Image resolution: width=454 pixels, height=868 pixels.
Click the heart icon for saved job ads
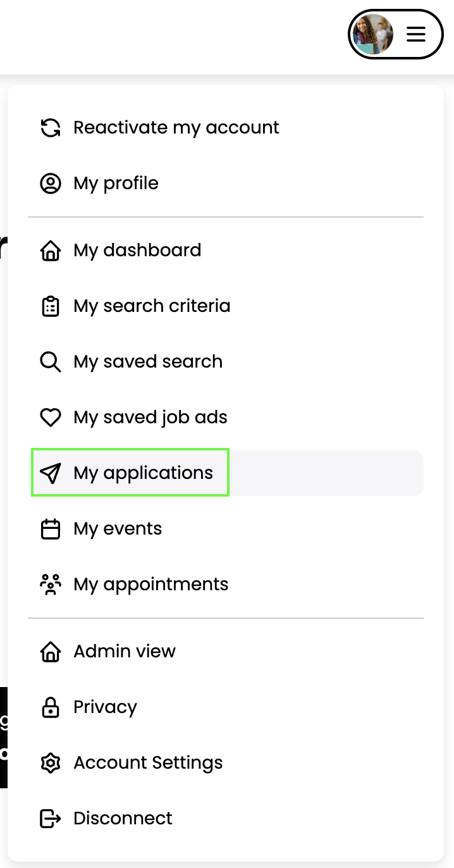click(x=51, y=418)
